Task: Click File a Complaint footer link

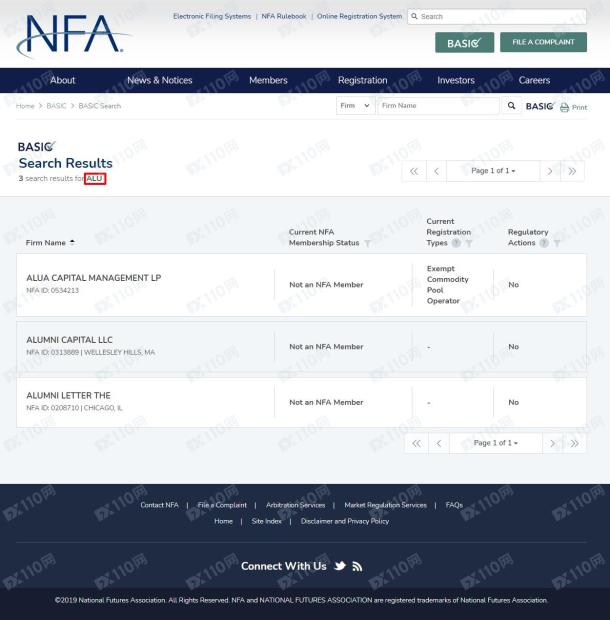Action: pyautogui.click(x=222, y=505)
